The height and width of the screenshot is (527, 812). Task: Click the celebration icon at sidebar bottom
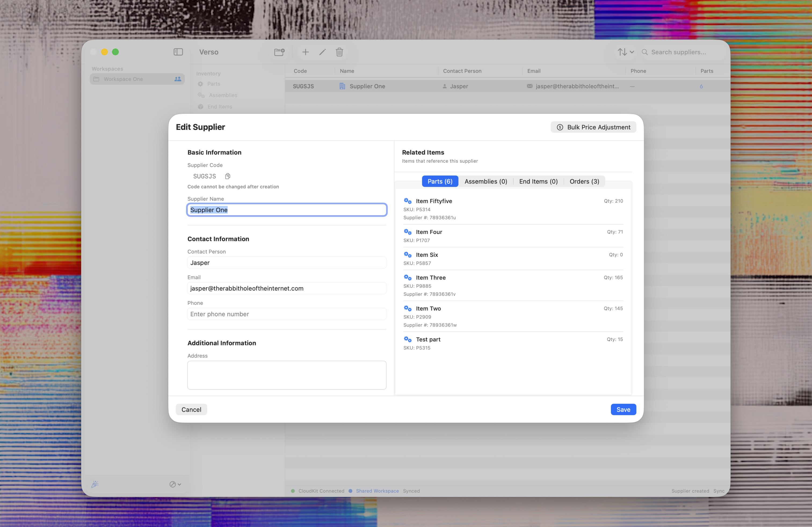click(95, 484)
